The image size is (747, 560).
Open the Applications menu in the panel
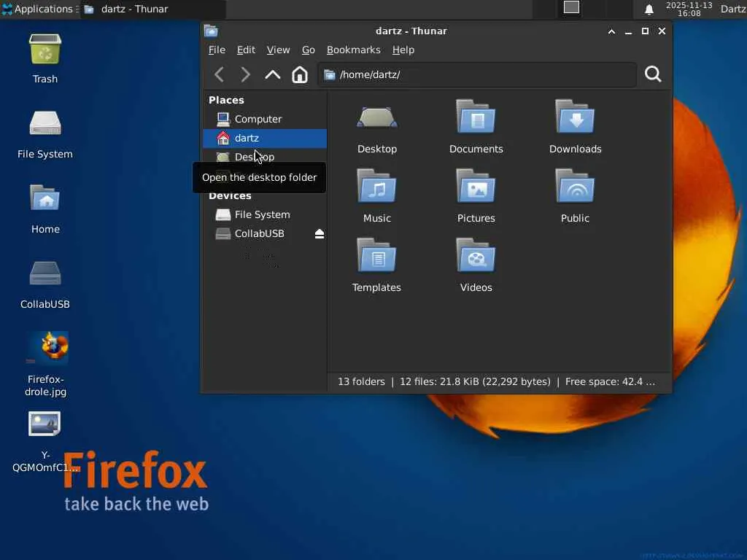(x=40, y=9)
